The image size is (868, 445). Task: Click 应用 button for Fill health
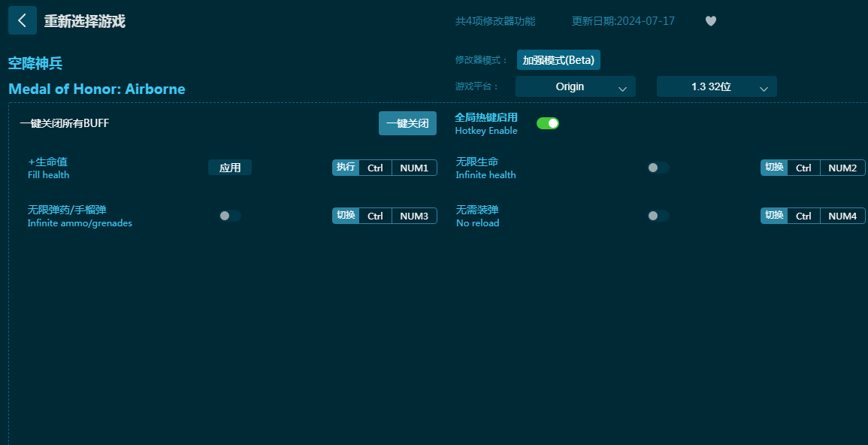click(230, 168)
